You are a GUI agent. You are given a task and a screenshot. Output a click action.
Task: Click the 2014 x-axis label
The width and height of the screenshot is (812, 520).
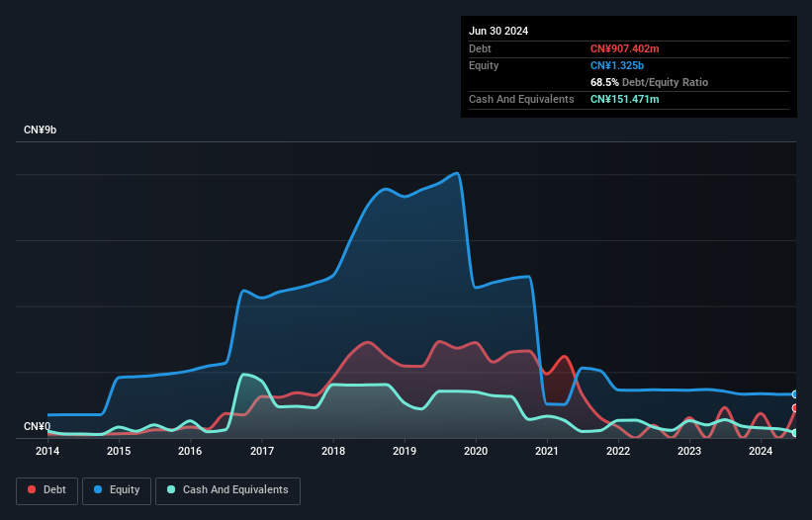point(47,451)
